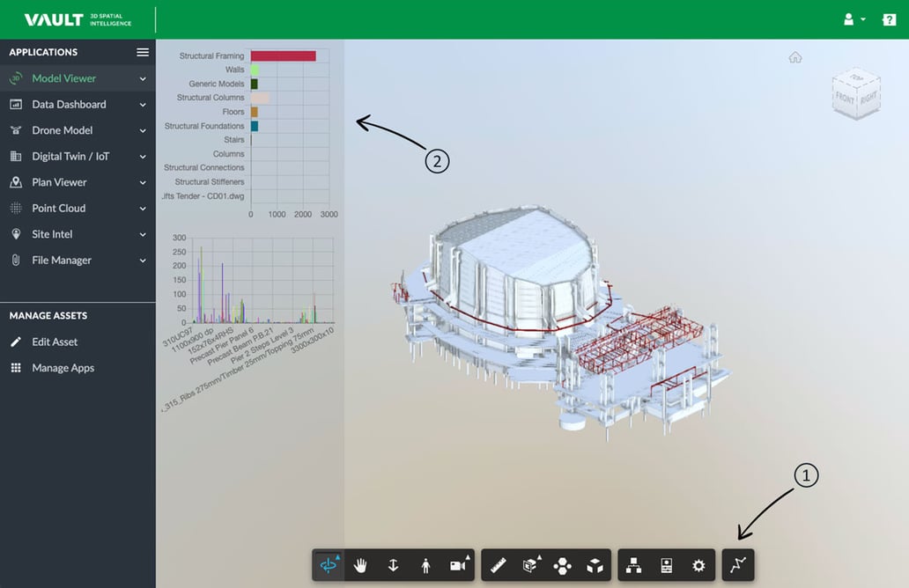Expand the Digital Twin / IoT submenu

143,157
